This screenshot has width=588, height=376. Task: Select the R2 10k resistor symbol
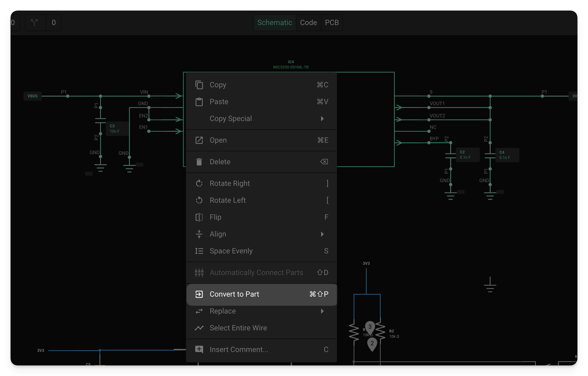pos(380,331)
